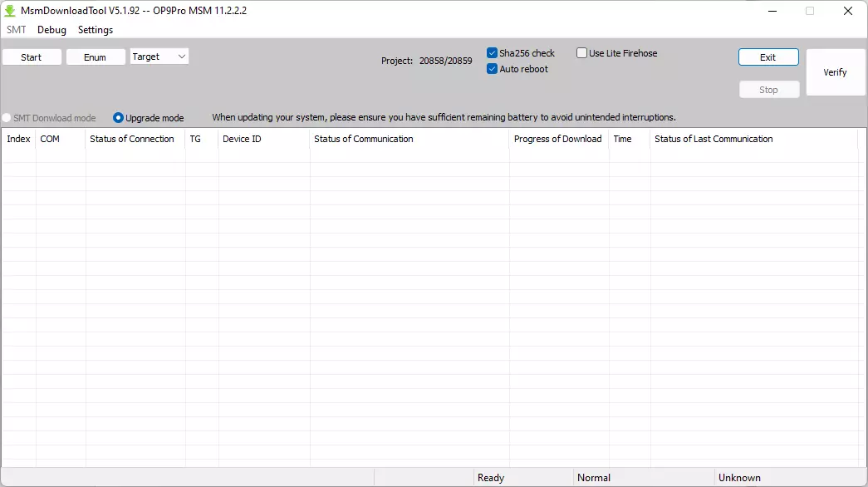
Task: Click the Exit button
Action: [768, 57]
